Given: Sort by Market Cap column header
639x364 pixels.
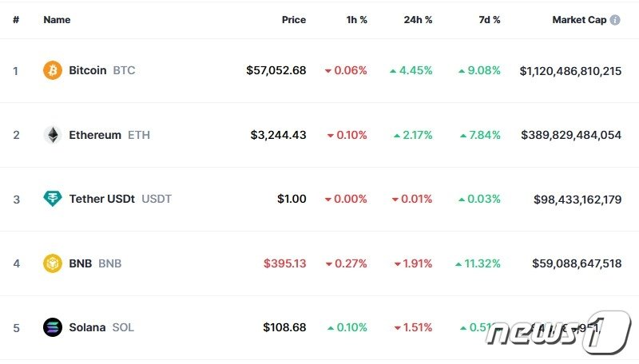Looking at the screenshot, I should (x=579, y=20).
